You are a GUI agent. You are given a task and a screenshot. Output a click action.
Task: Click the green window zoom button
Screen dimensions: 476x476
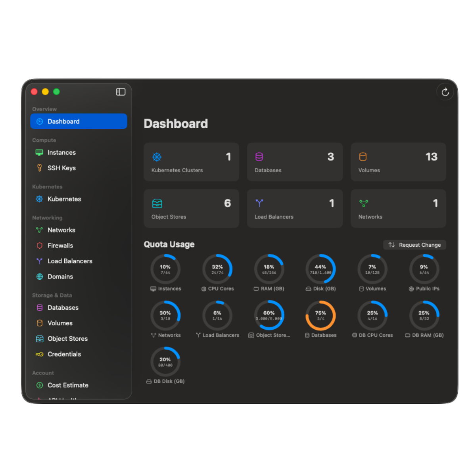tap(56, 92)
